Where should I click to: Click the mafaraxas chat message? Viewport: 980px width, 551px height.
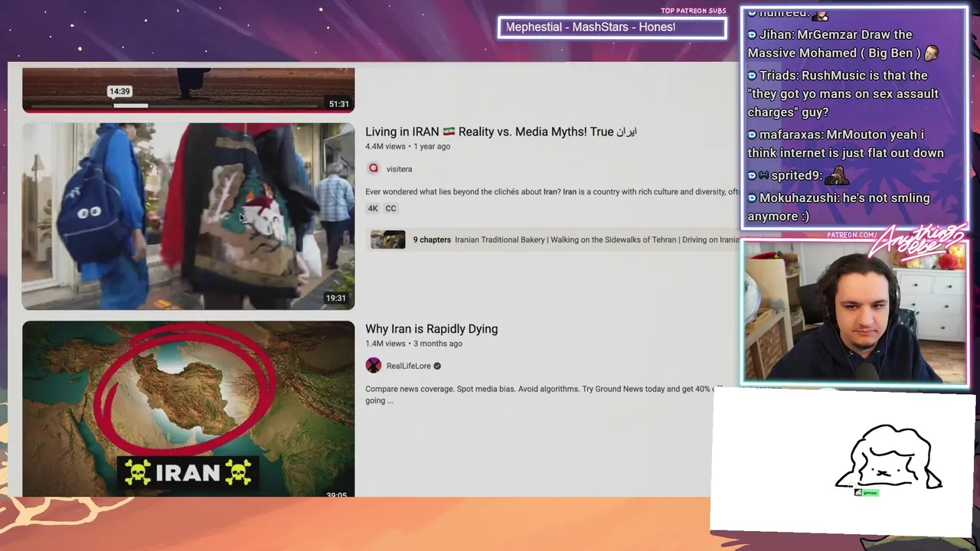pos(845,144)
